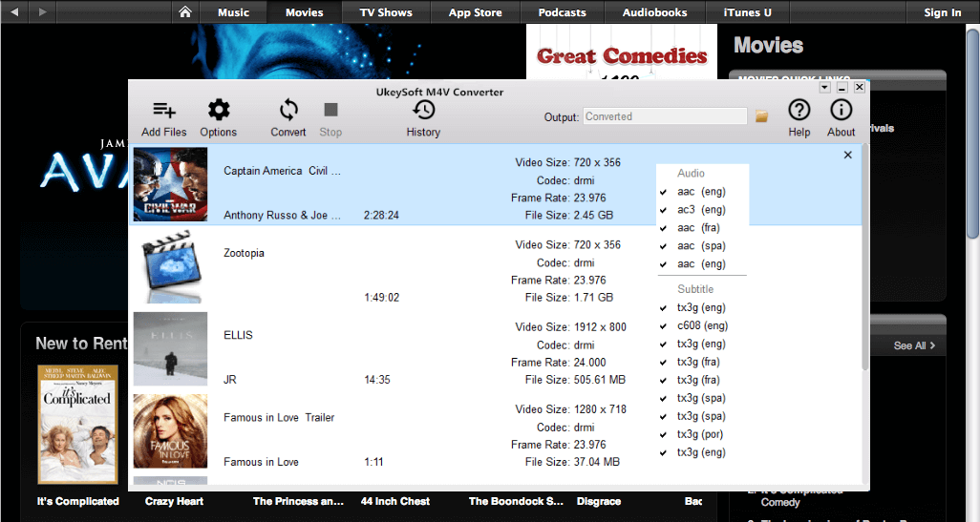Viewport: 980px width, 522px height.
Task: Start conversion with Convert icon
Action: pos(288,111)
